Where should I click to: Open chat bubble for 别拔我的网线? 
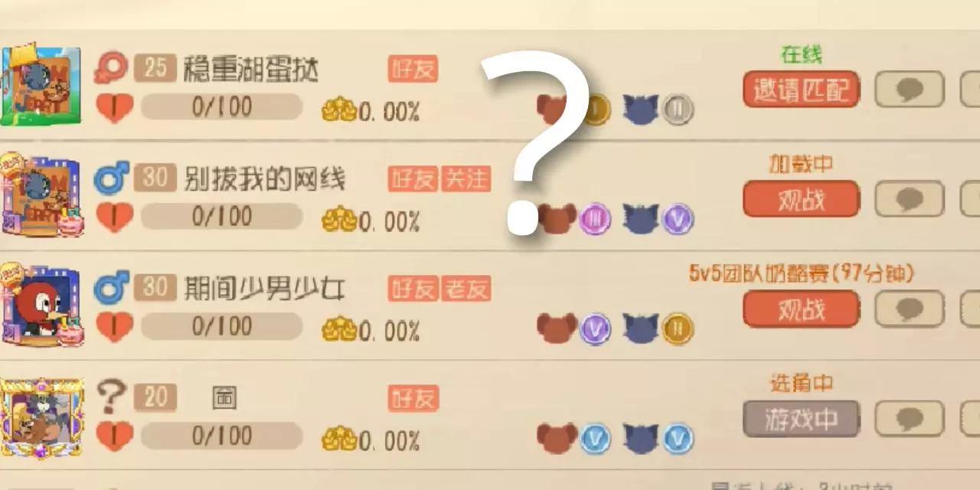pyautogui.click(x=910, y=200)
